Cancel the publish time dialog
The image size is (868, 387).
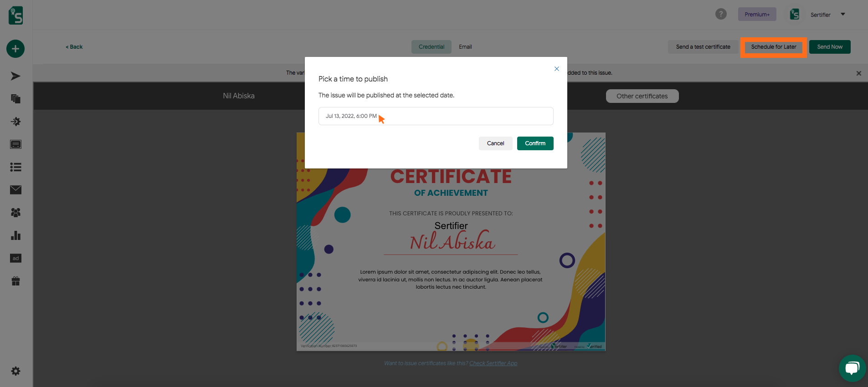click(495, 143)
